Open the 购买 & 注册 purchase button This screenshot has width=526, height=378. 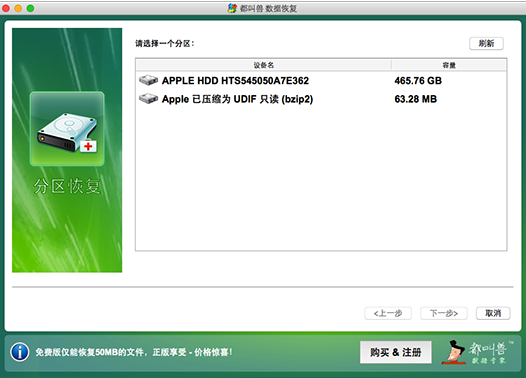point(396,352)
